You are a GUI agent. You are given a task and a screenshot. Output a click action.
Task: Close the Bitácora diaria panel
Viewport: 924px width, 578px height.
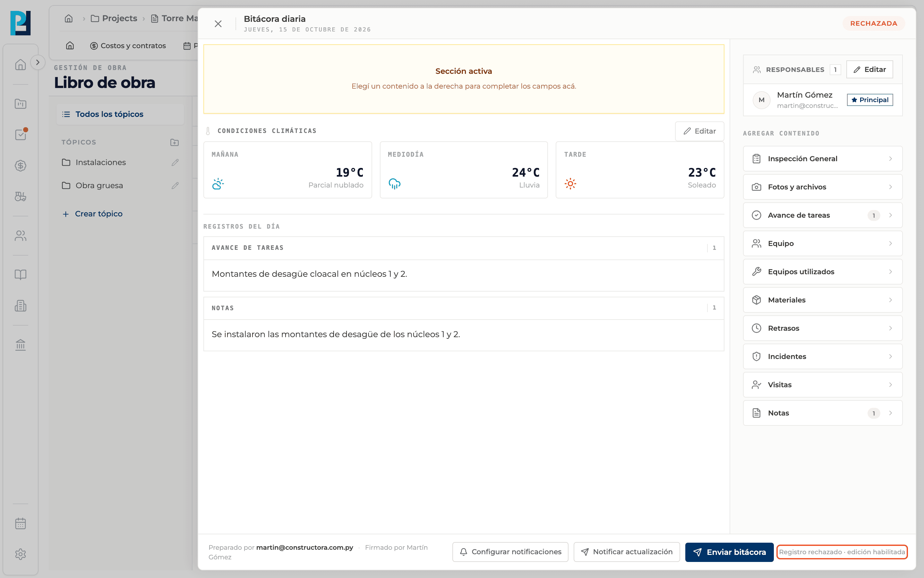point(218,24)
